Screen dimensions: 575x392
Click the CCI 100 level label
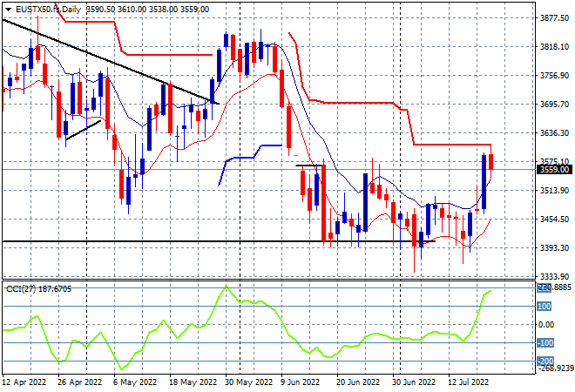(x=545, y=306)
